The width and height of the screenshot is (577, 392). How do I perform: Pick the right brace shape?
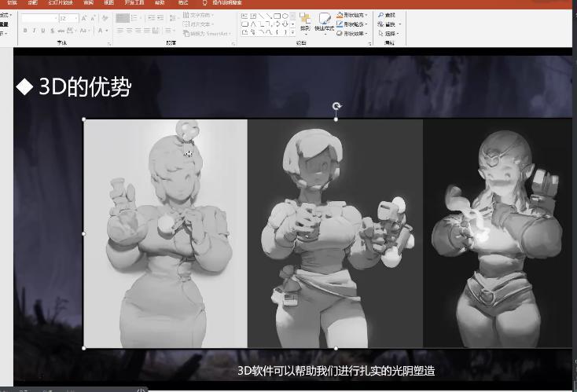285,32
